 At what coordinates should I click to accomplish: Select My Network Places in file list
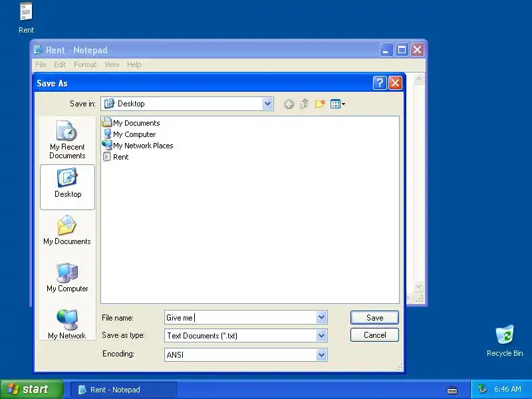pyautogui.click(x=138, y=146)
